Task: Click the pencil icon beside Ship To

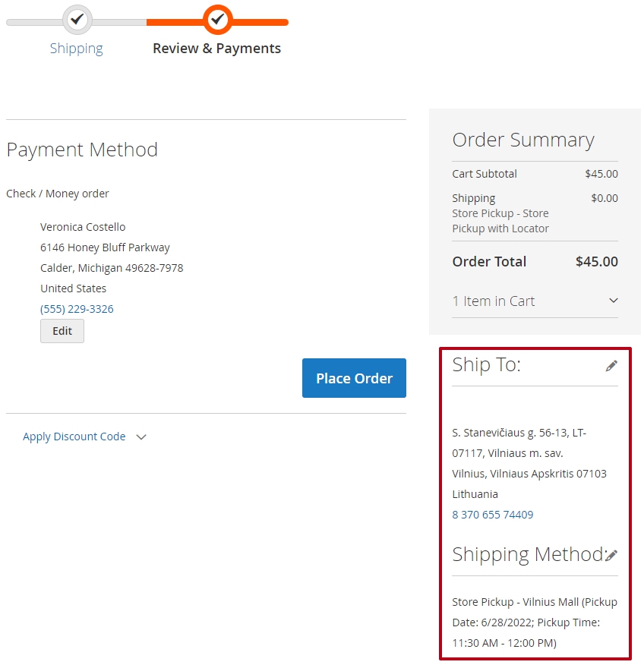Action: point(611,366)
